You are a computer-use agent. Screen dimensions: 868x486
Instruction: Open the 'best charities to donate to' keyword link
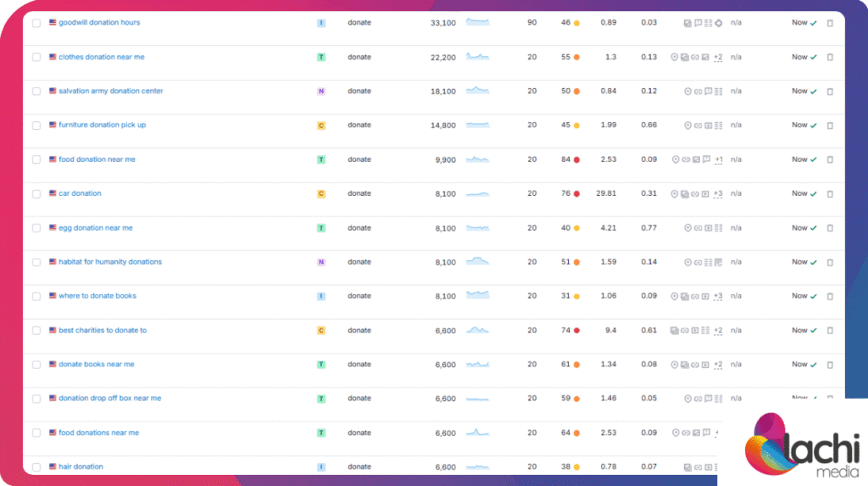(102, 330)
